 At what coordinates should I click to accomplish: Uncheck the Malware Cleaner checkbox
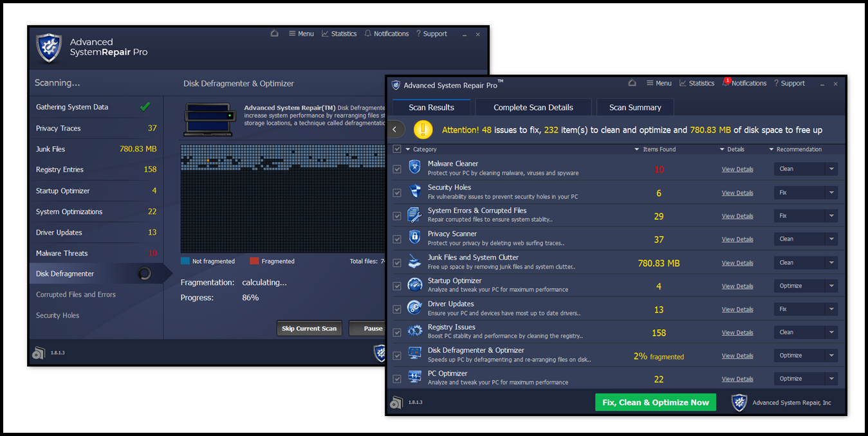397,169
